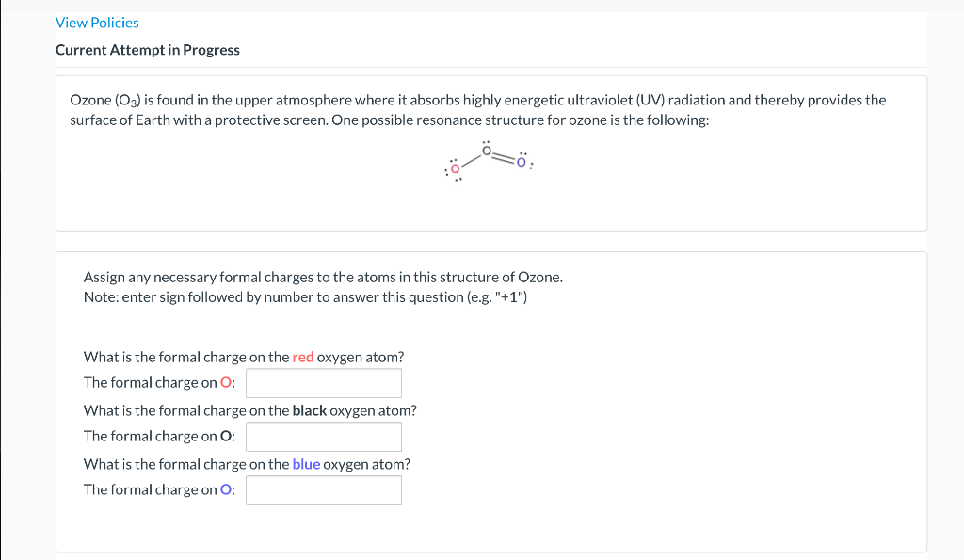964x560 pixels.
Task: Open the View Policies link
Action: coord(96,22)
